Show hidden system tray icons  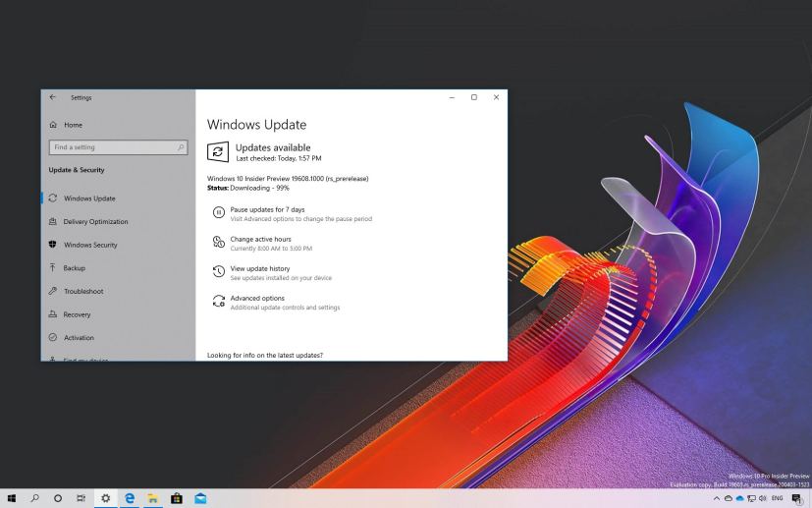(717, 499)
